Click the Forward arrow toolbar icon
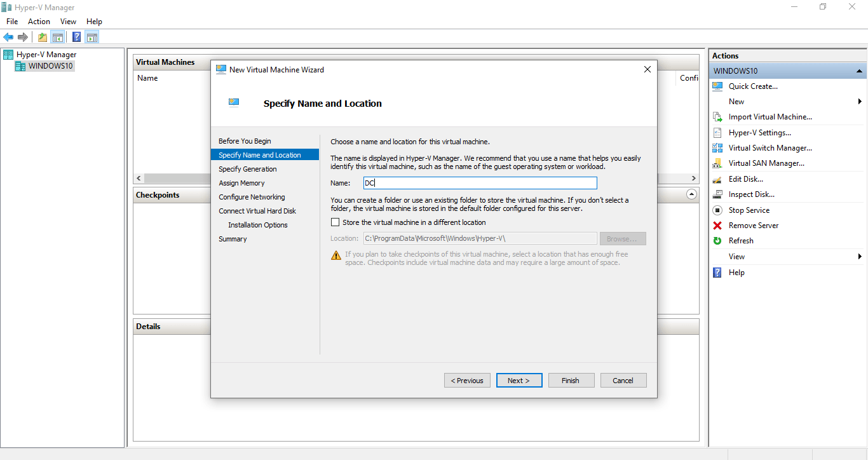 click(23, 37)
